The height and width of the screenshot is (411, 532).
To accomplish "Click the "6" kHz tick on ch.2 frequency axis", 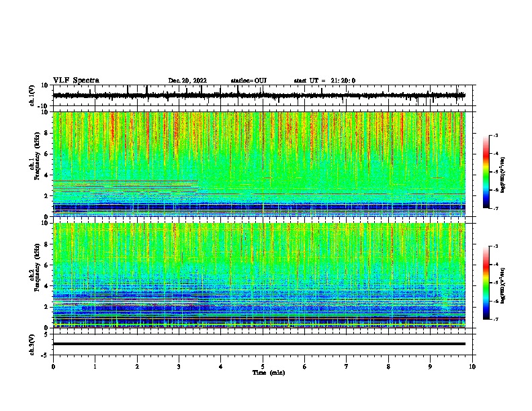I will [x=46, y=265].
